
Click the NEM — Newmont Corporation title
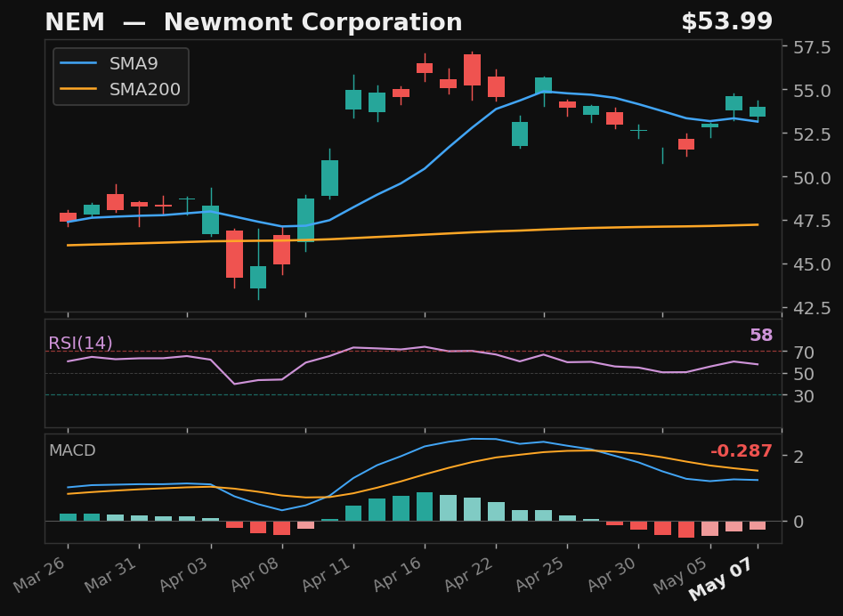pyautogui.click(x=253, y=22)
